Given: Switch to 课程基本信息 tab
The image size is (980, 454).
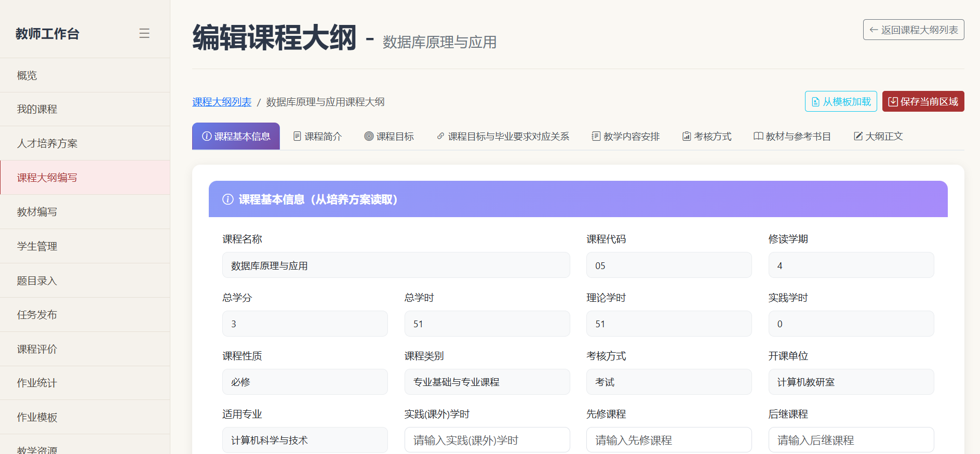Looking at the screenshot, I should [236, 136].
